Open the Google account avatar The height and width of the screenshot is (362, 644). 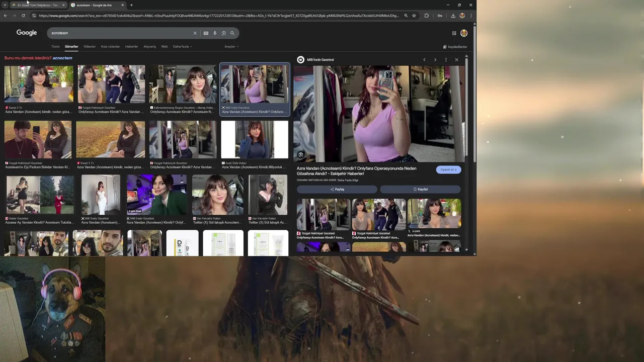[464, 33]
